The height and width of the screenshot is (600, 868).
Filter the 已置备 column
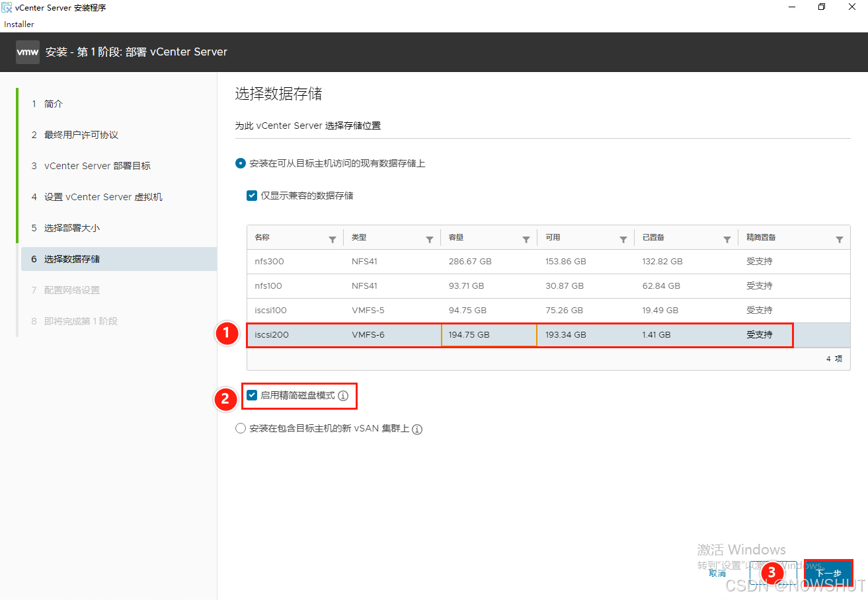tap(727, 240)
